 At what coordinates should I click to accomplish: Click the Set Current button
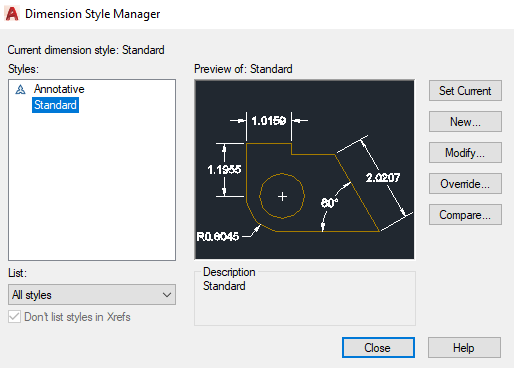coord(465,91)
